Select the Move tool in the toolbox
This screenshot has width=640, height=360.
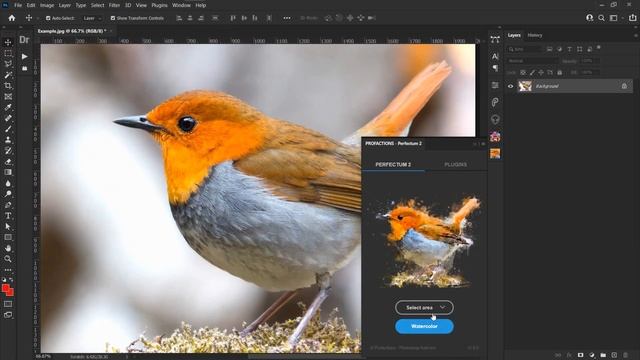8,42
